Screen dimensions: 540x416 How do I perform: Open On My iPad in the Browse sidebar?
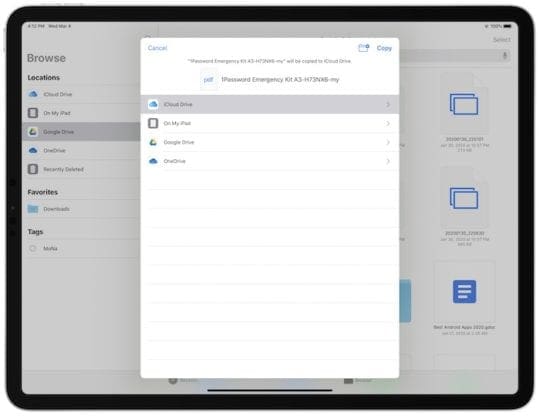[81, 113]
